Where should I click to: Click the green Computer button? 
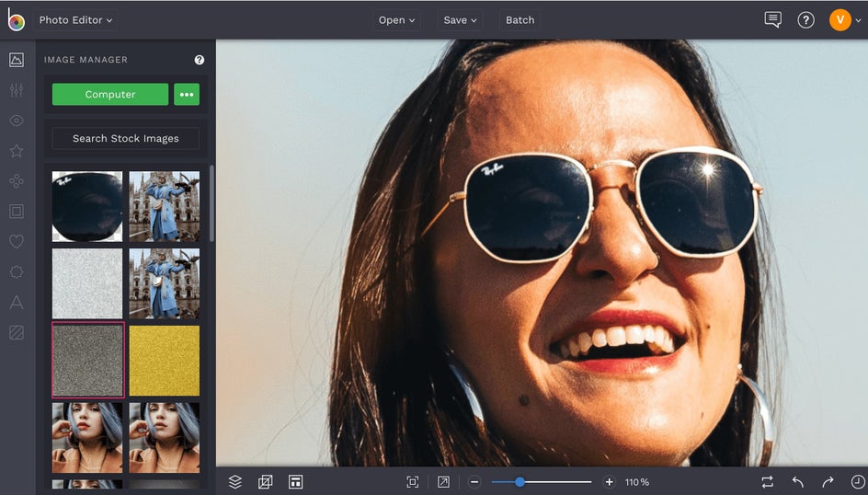110,95
